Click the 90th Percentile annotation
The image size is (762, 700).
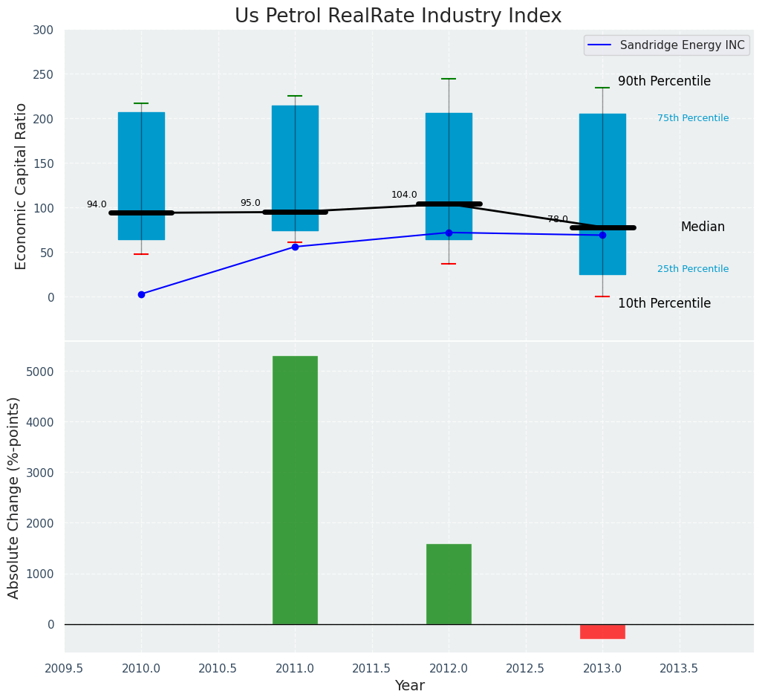[664, 82]
